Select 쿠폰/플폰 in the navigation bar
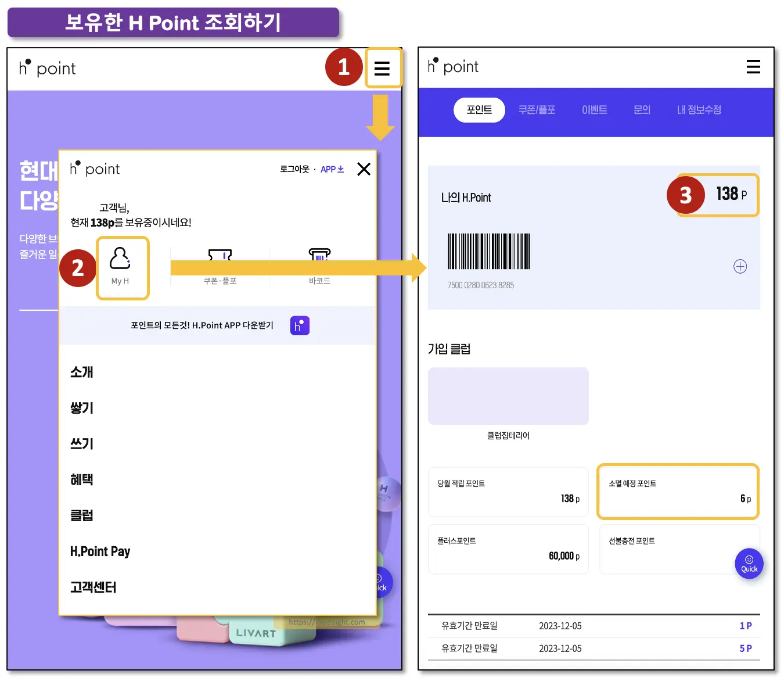Viewport: 784px width, 681px height. (536, 110)
